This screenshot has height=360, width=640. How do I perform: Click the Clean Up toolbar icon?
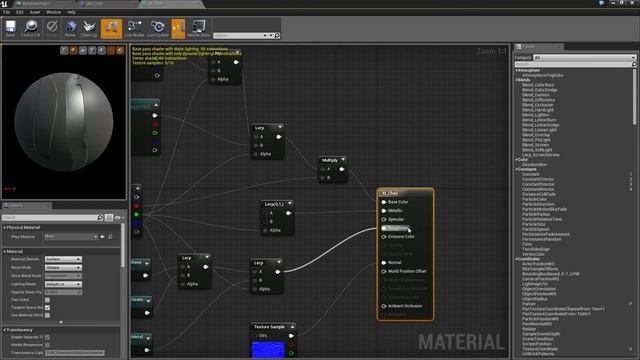tap(89, 28)
